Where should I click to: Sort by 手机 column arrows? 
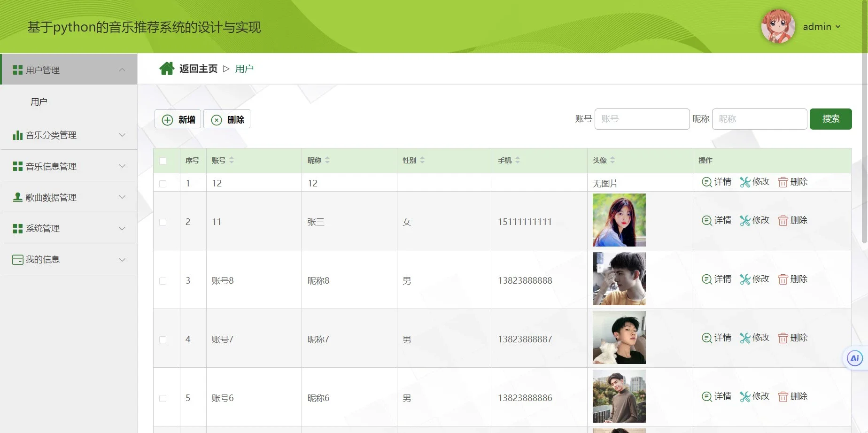click(x=518, y=160)
